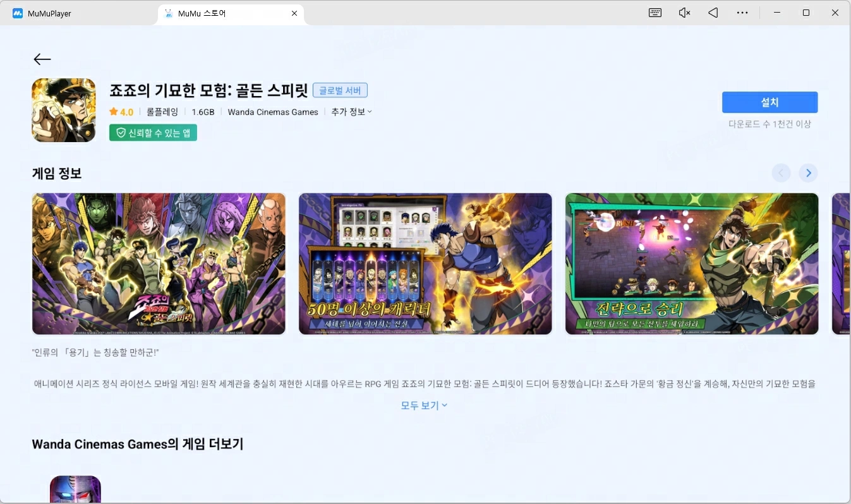Open the keyboard mapping icon in title bar

click(655, 13)
